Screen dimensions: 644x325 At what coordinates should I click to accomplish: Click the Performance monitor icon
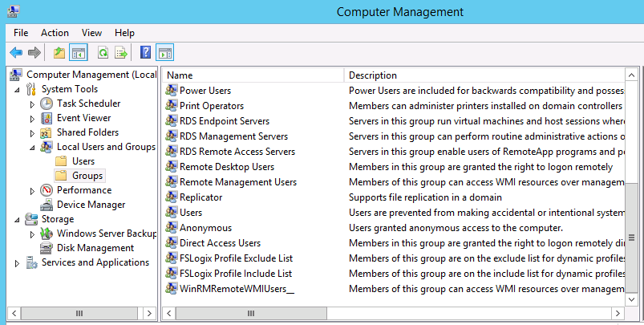tap(47, 190)
